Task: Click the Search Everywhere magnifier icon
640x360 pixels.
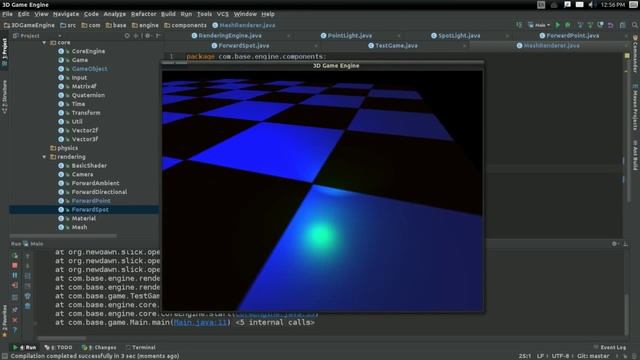Action: click(x=635, y=25)
